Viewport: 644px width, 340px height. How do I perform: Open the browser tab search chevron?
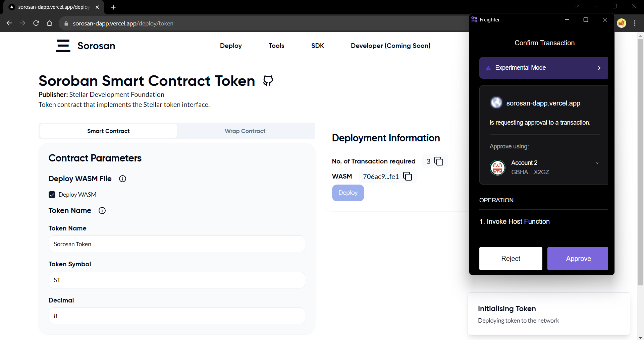coord(577,6)
